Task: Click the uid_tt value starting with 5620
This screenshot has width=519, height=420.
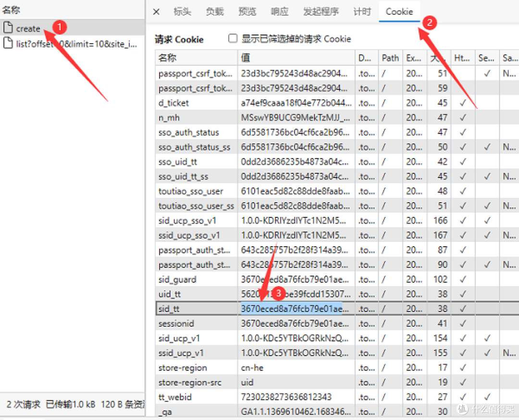Action: point(296,294)
